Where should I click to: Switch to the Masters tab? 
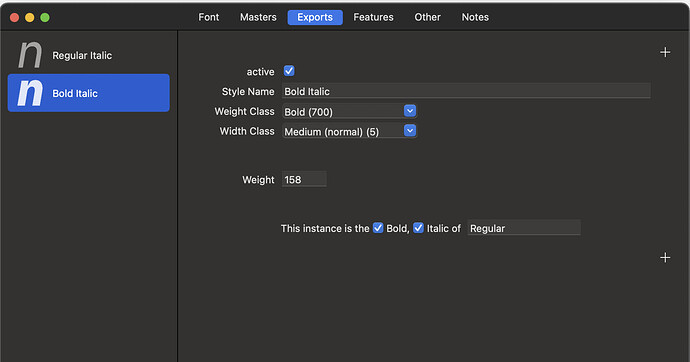(258, 17)
